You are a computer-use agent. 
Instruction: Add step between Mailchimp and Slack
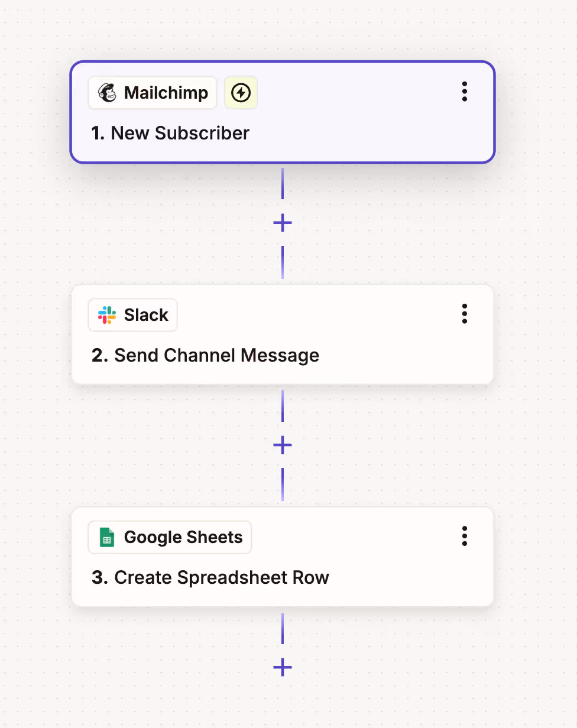coord(283,223)
